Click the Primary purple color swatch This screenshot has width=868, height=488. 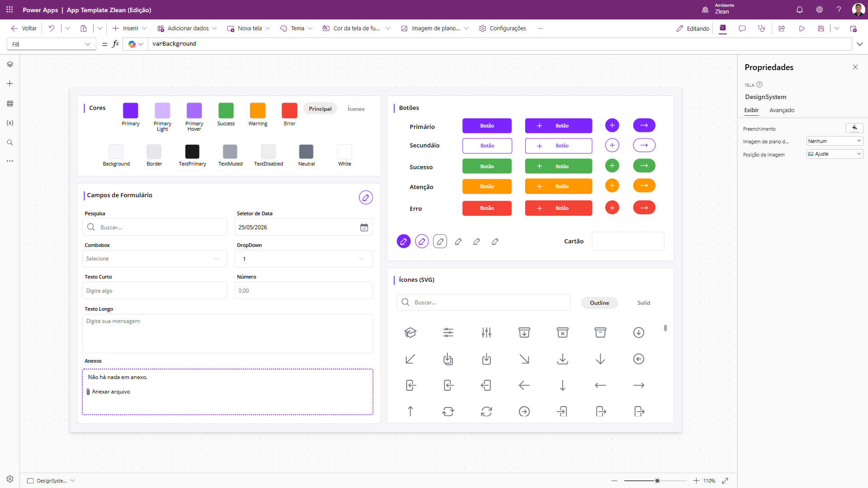tap(130, 110)
